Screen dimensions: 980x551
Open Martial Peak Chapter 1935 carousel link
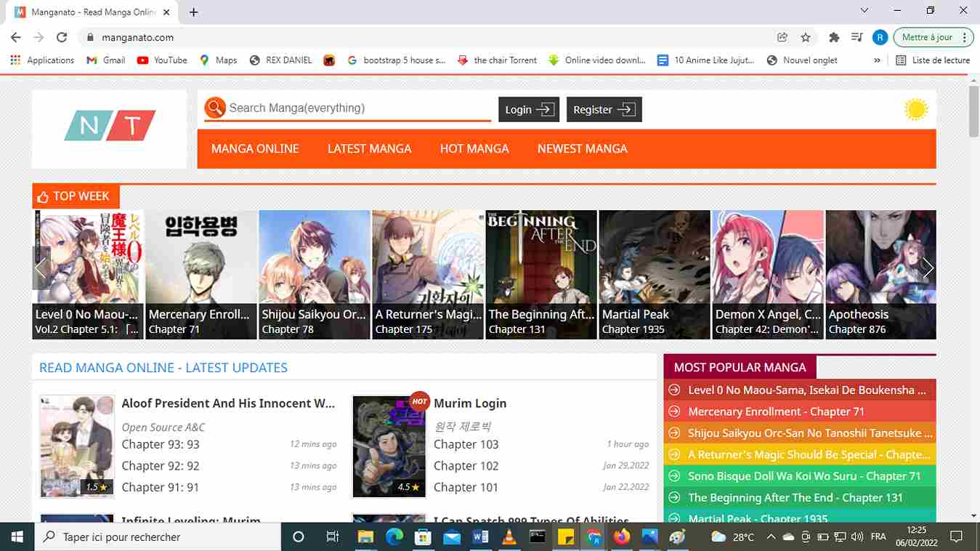633,329
